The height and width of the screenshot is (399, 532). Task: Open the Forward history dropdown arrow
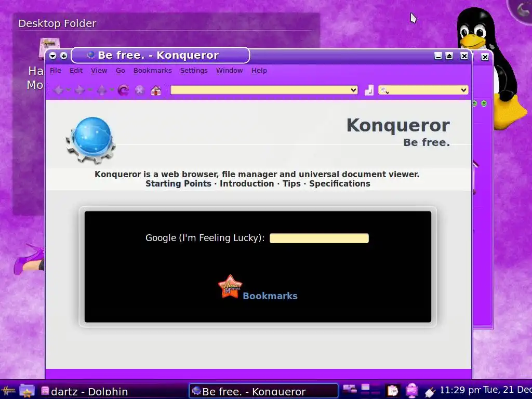(90, 90)
